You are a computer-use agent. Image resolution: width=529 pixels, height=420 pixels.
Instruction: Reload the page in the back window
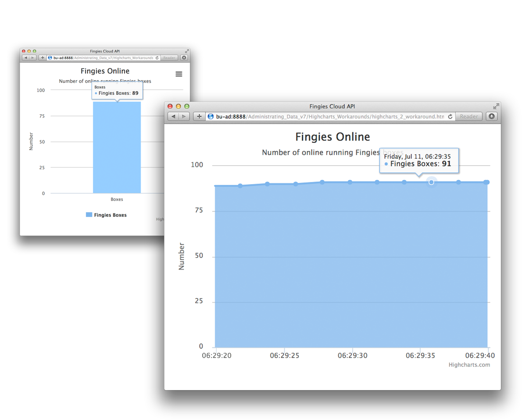(x=157, y=57)
